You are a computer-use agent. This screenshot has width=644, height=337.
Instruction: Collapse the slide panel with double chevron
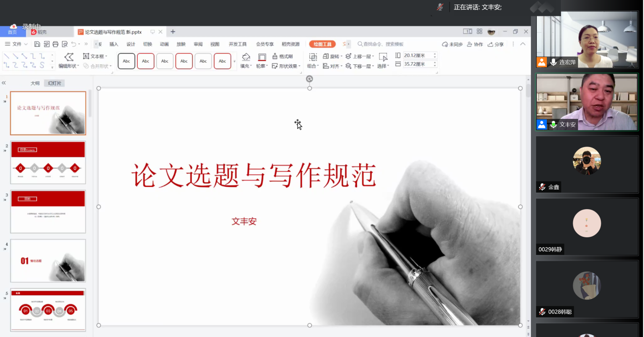coord(4,83)
